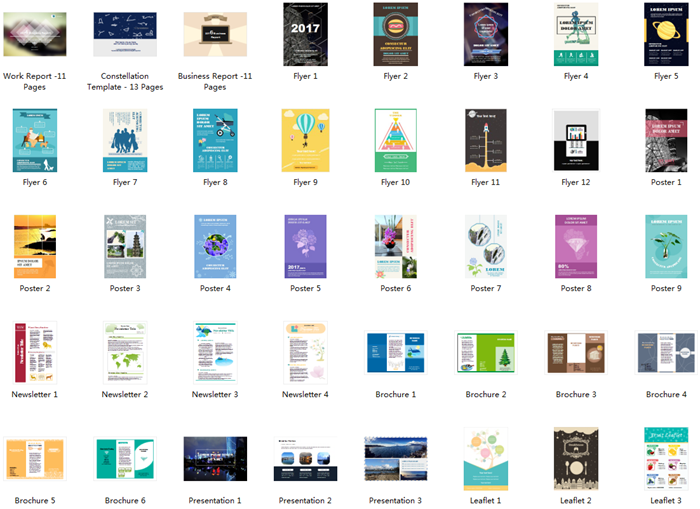Screen dimensions: 700x509
Task: Pick the Flyer 10 pyramid template
Action: 396,140
